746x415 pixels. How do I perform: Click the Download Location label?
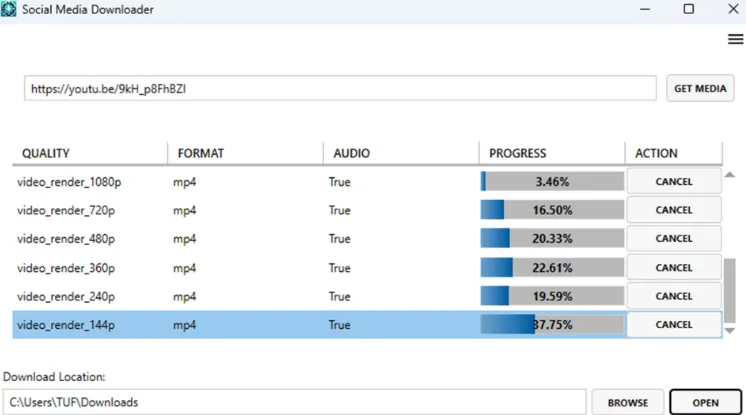pyautogui.click(x=54, y=377)
